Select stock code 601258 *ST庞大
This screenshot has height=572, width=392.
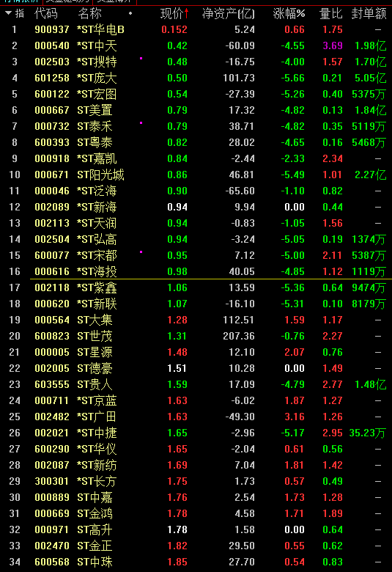(196, 78)
